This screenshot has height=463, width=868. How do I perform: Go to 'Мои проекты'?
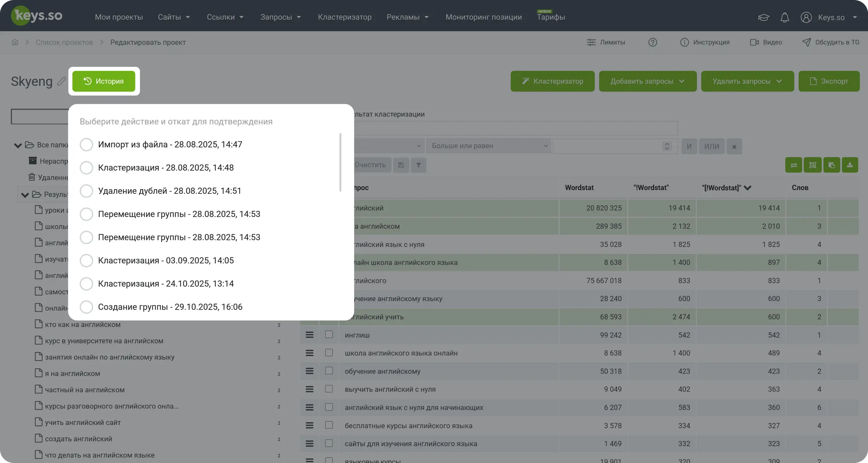[119, 17]
